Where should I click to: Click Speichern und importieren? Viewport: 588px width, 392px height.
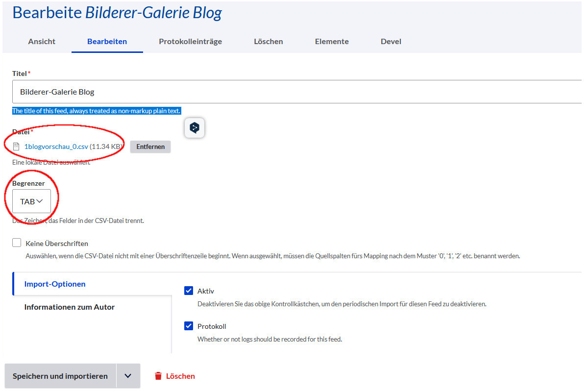click(x=59, y=375)
